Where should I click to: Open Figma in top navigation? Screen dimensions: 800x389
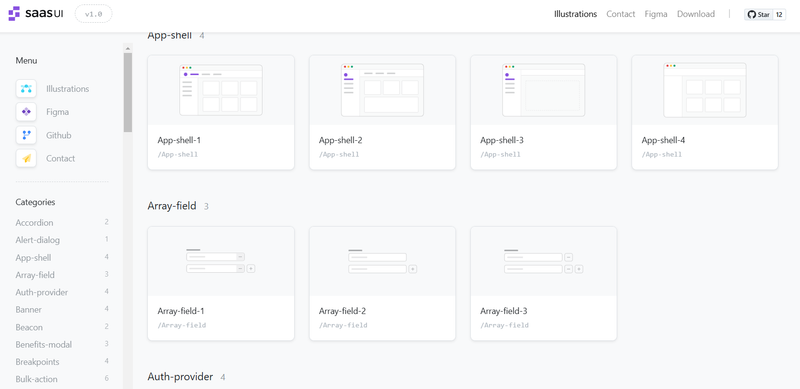pos(656,14)
